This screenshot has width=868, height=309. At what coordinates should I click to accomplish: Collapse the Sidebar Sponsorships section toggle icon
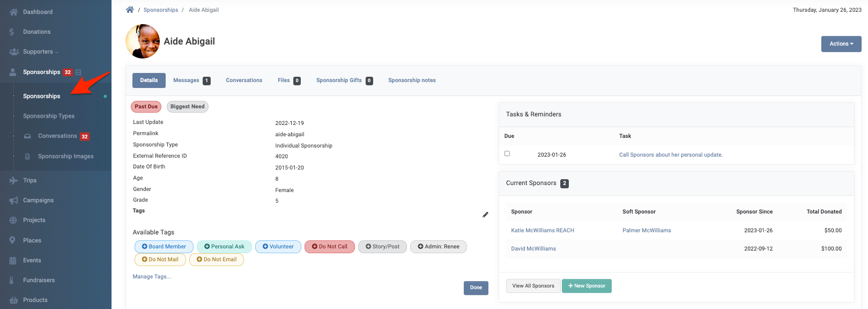(x=78, y=72)
